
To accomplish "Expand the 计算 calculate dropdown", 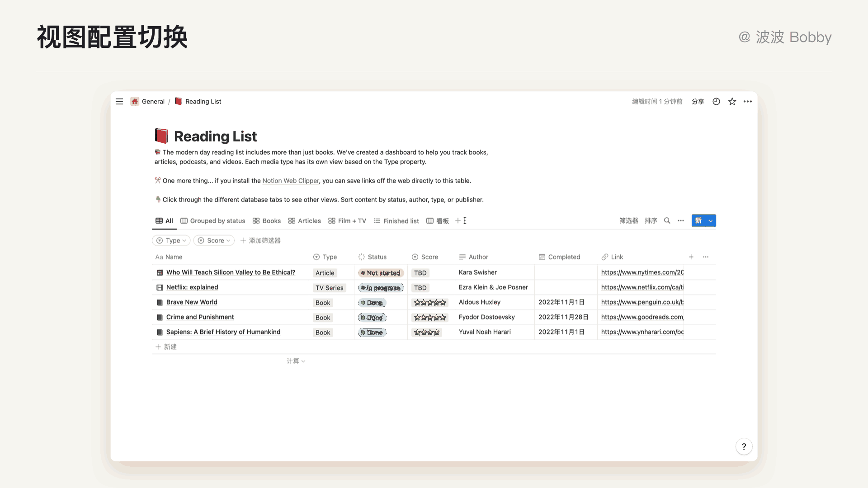I will click(296, 361).
